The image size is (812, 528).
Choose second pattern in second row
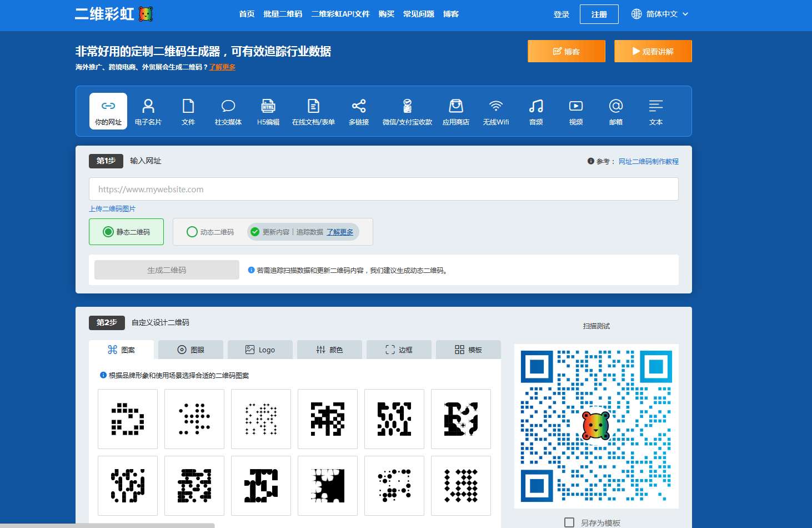tap(194, 486)
